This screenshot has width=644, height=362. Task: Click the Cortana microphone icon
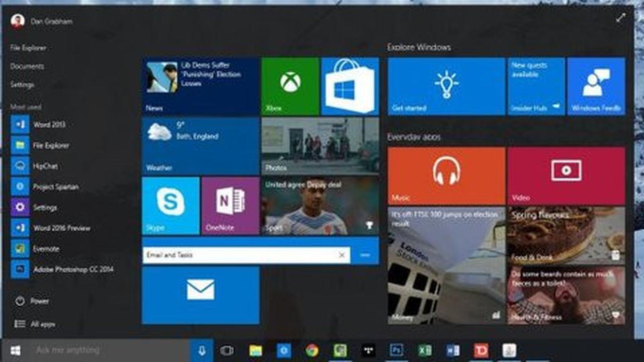pyautogui.click(x=201, y=350)
